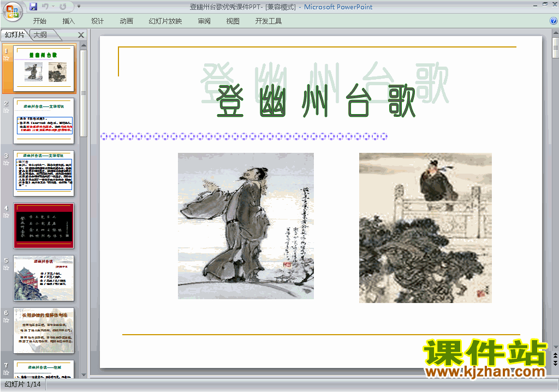
Task: Go to the next slide using double-down arrow
Action: [555, 363]
